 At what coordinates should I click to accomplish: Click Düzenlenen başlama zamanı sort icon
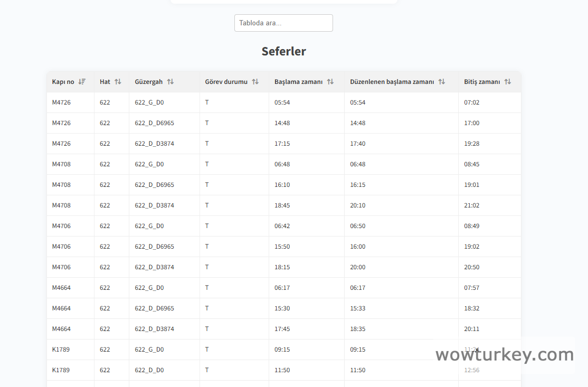pyautogui.click(x=441, y=82)
